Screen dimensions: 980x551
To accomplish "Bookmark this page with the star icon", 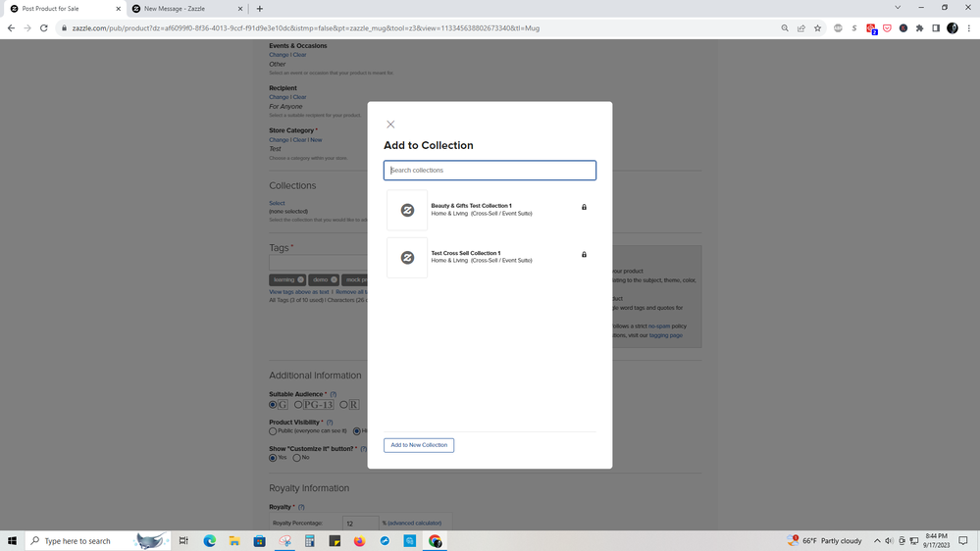I will (x=817, y=28).
